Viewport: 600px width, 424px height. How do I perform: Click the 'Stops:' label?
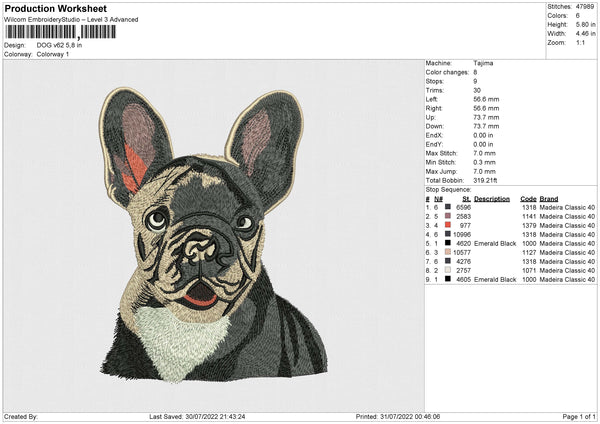tap(435, 82)
